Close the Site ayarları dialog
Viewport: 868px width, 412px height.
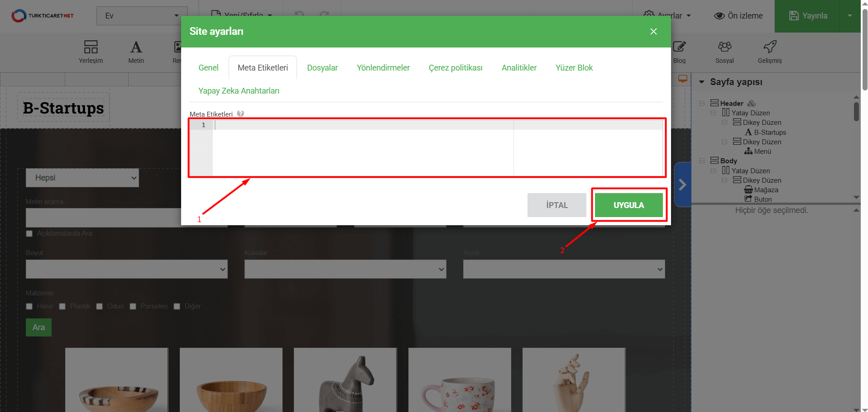click(653, 31)
